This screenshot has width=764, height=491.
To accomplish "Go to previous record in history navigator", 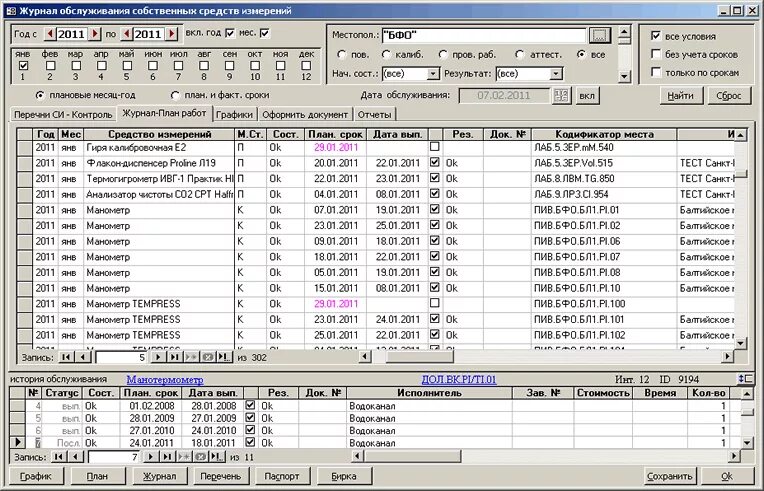I will [x=76, y=457].
